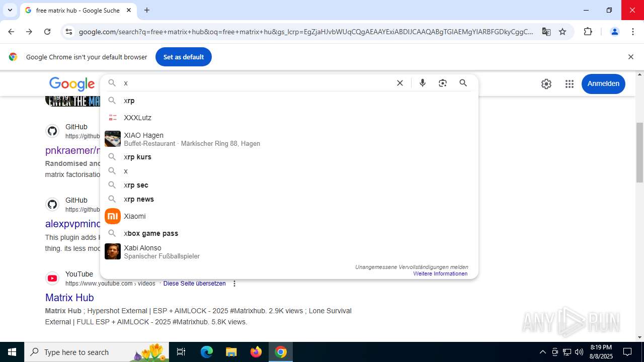Click the Windows taskbar search box
The height and width of the screenshot is (362, 644).
pyautogui.click(x=97, y=352)
